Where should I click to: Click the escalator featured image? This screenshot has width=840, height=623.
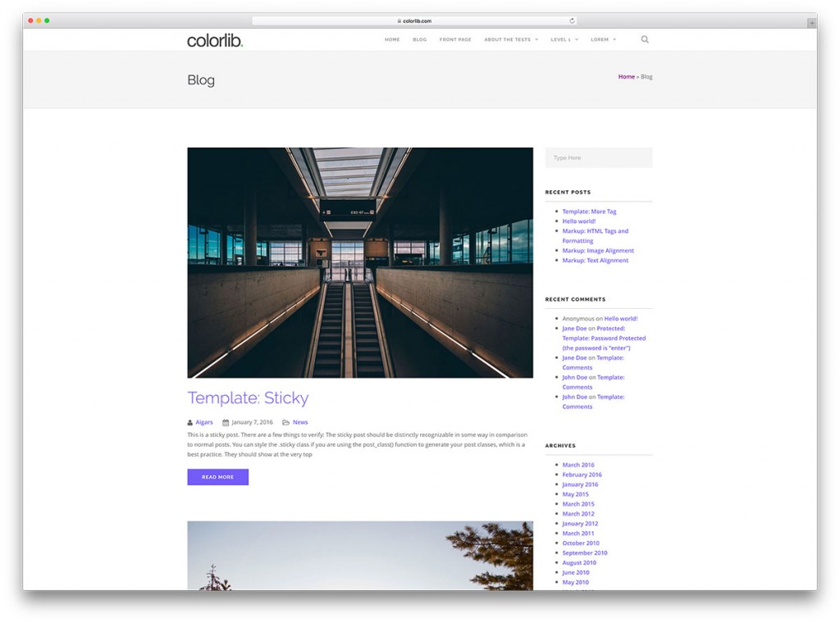tap(359, 262)
